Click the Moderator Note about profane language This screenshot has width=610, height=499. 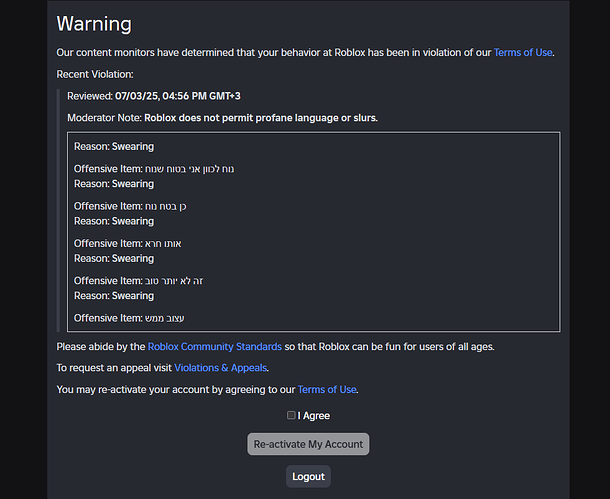pyautogui.click(x=260, y=118)
